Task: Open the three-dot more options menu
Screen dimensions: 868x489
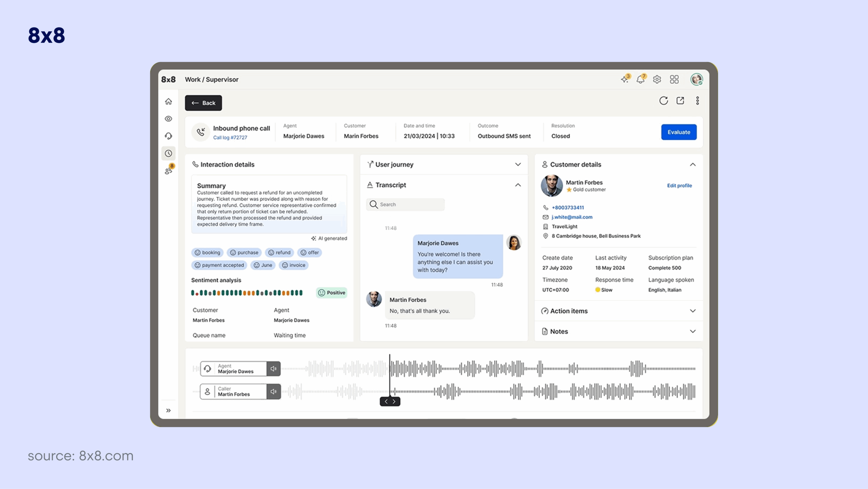Action: point(697,101)
